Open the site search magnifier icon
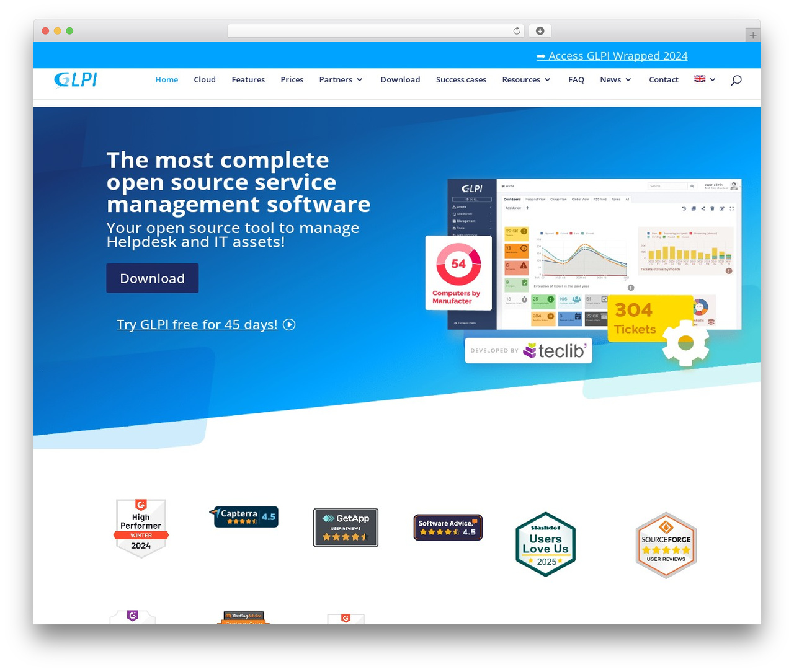This screenshot has width=794, height=672. [x=736, y=80]
